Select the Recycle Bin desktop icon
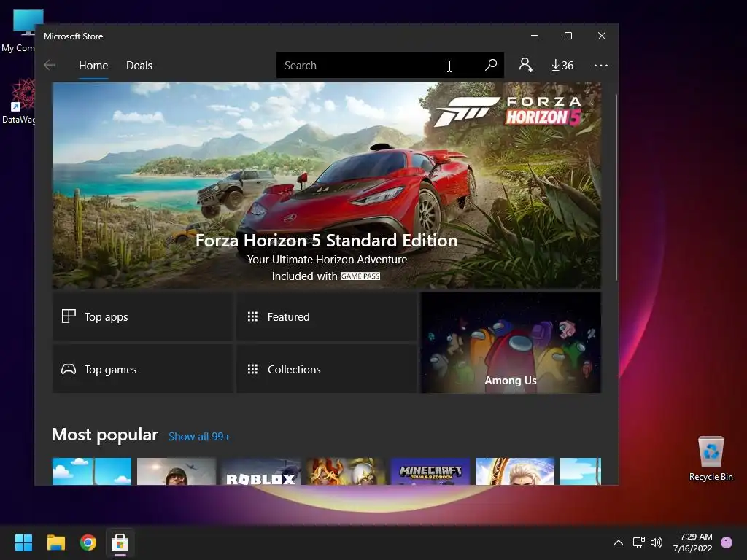The height and width of the screenshot is (560, 747). point(711,459)
